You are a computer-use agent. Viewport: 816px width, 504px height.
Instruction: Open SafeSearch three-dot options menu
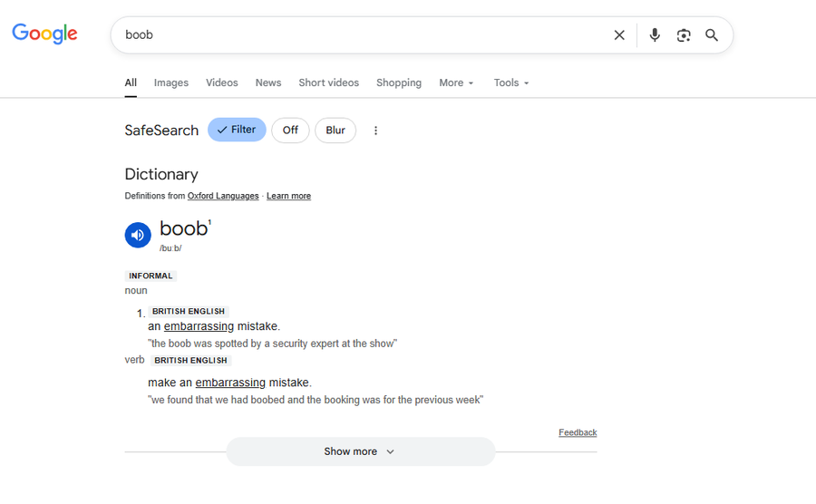(375, 131)
